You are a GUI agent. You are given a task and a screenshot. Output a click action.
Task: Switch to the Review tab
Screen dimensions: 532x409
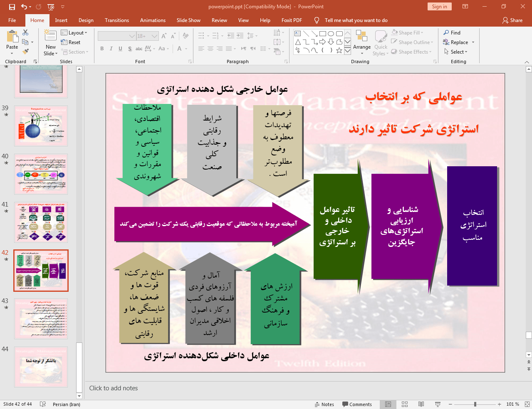(x=219, y=20)
